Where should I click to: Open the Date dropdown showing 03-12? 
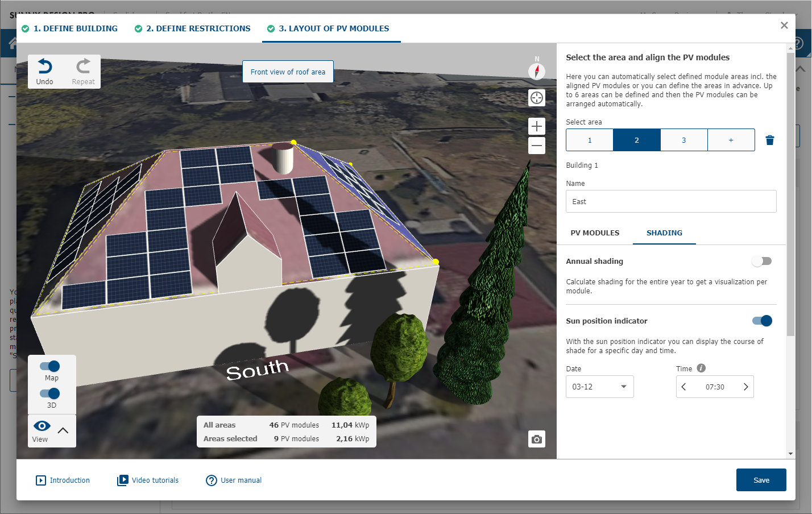tap(599, 387)
